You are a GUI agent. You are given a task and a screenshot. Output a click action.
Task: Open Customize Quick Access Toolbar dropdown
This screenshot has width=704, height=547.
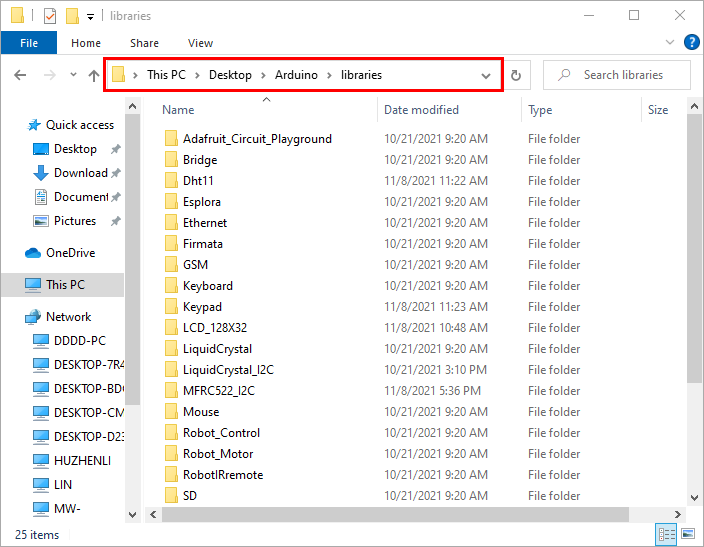coord(90,17)
